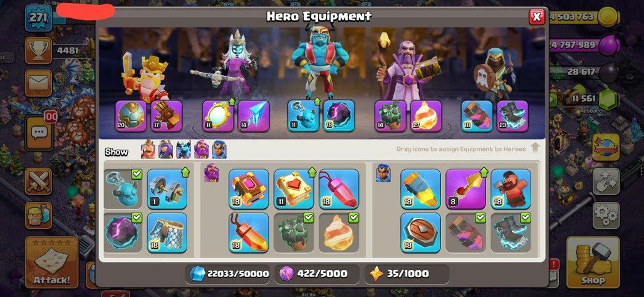Viewport: 644px width, 297px height.
Task: Select the Frozen Arrow level 14 equipment
Action: point(254,117)
